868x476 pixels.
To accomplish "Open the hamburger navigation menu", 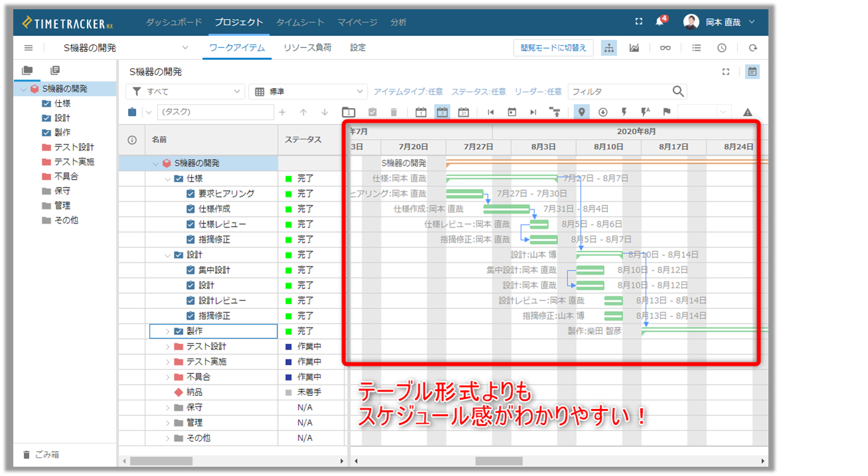I will [x=29, y=48].
